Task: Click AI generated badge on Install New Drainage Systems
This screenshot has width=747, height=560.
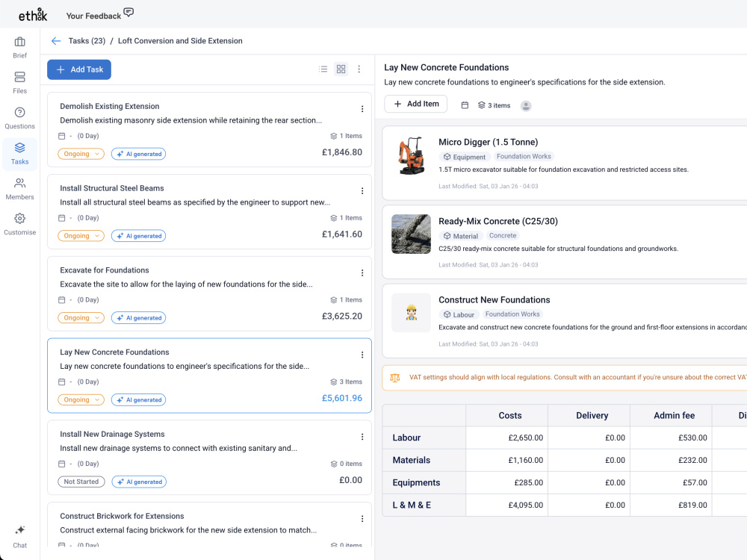Action: (x=139, y=482)
